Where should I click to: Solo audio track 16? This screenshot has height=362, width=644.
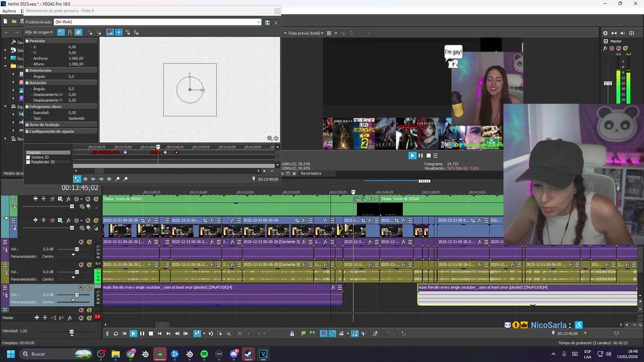pos(89,288)
